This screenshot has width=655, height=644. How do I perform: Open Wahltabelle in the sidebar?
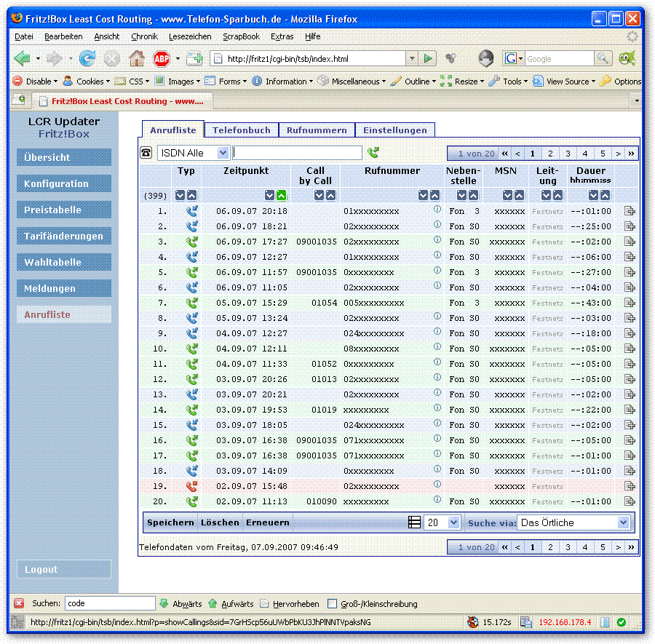coord(64,262)
